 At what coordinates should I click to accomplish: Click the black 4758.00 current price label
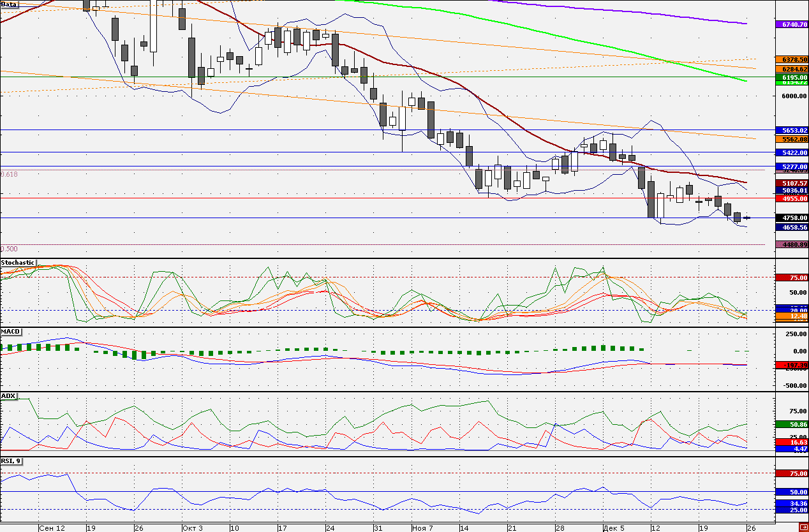(791, 218)
